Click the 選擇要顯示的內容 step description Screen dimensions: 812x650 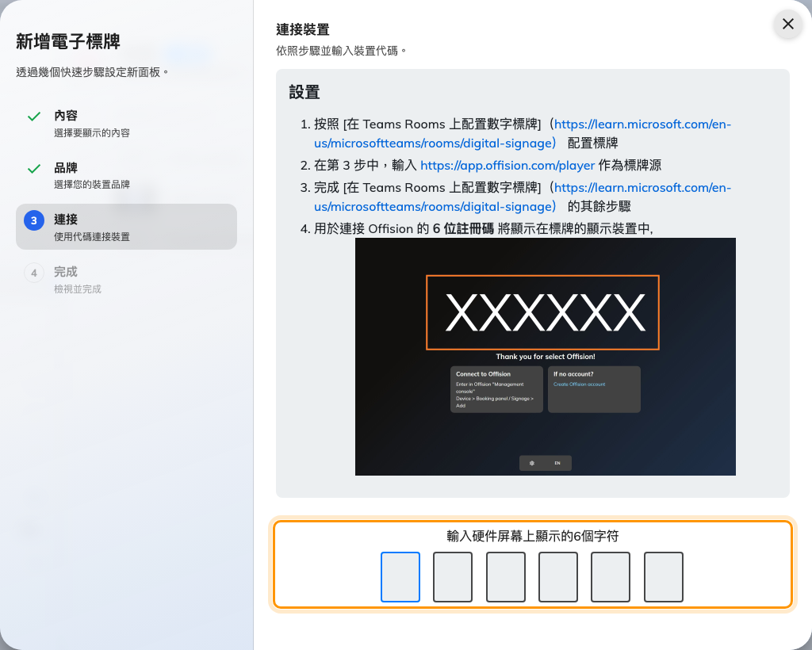tap(92, 133)
